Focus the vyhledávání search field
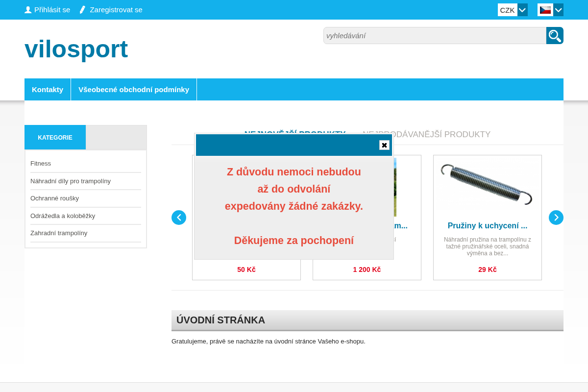Screen dimensions: 588x392 click(x=435, y=35)
